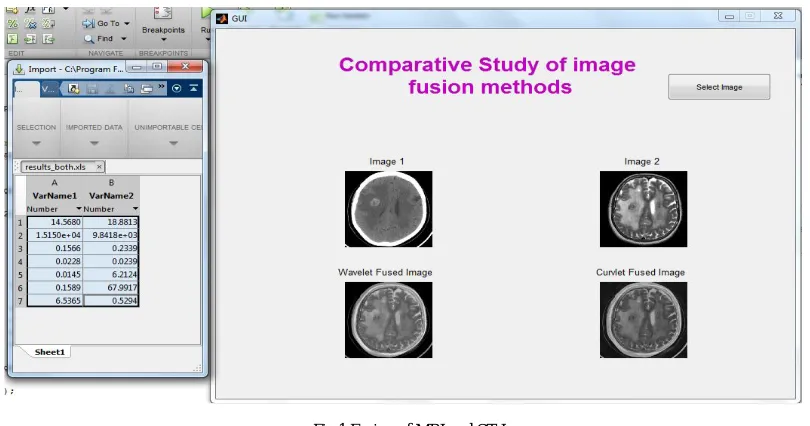
Task: Select the Wavelet Fused Image result
Action: (x=388, y=320)
